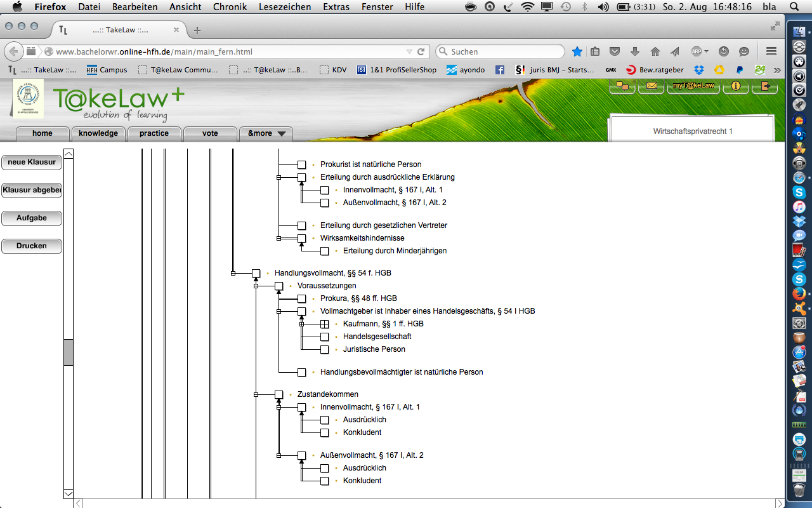This screenshot has height=508, width=812.
Task: Open Spotlight search magnifier in menu bar
Action: (x=794, y=7)
